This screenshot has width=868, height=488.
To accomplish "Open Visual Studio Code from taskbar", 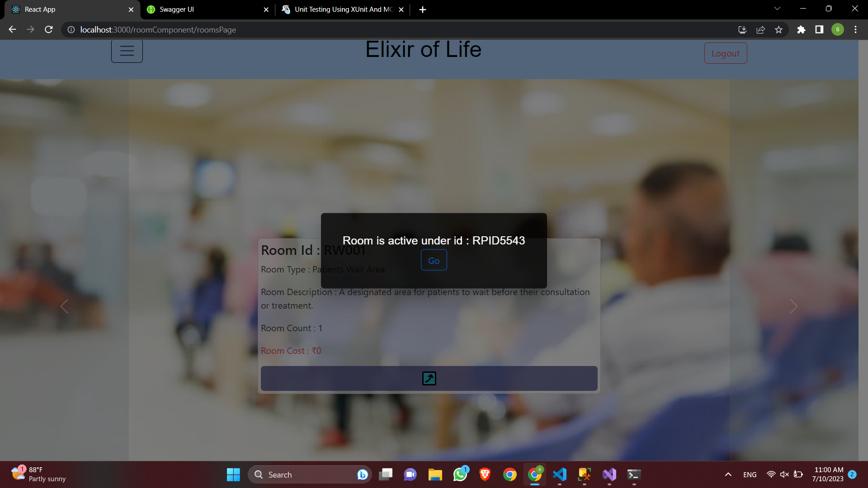I will point(559,474).
